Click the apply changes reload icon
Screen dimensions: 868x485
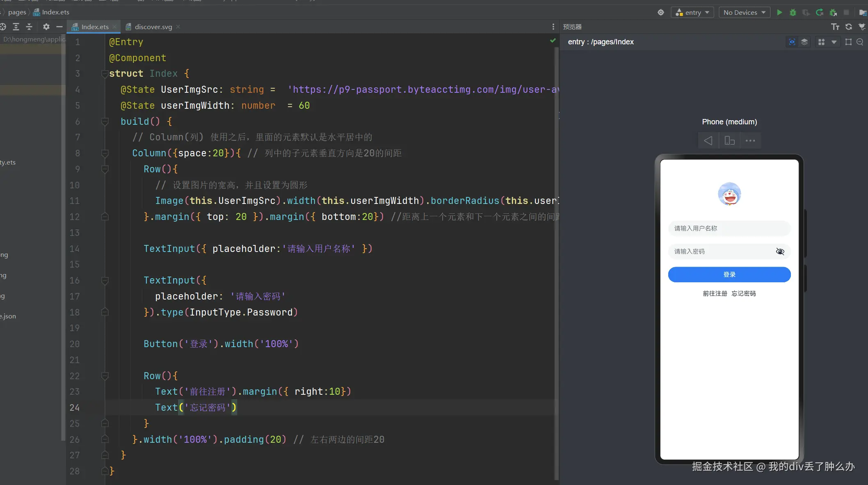pos(819,12)
